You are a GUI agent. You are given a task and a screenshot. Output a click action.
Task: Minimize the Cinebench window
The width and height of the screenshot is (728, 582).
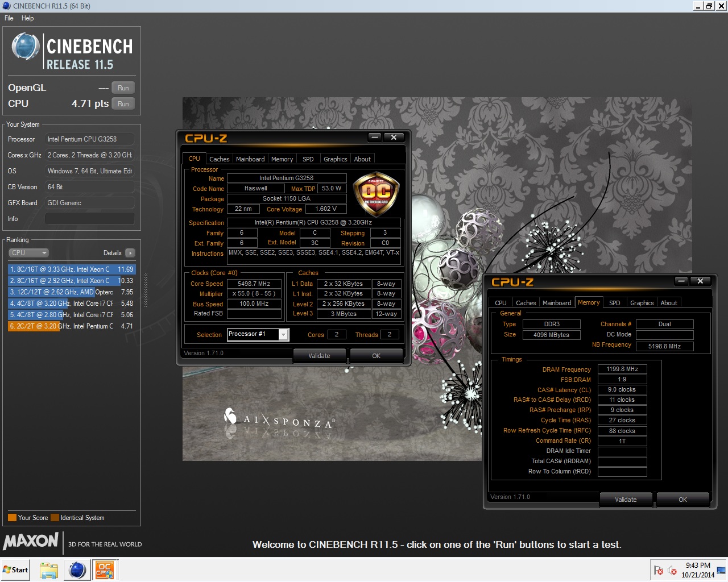click(x=698, y=6)
